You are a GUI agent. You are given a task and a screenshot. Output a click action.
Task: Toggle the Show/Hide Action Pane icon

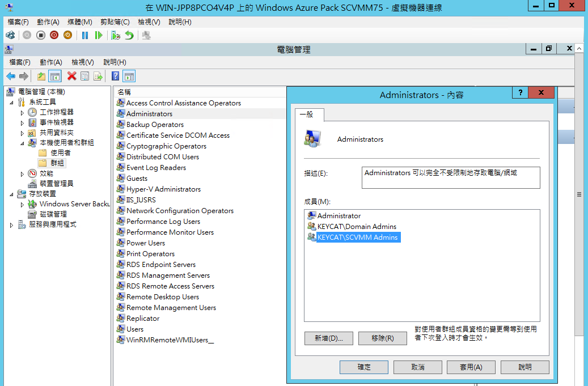[x=129, y=77]
